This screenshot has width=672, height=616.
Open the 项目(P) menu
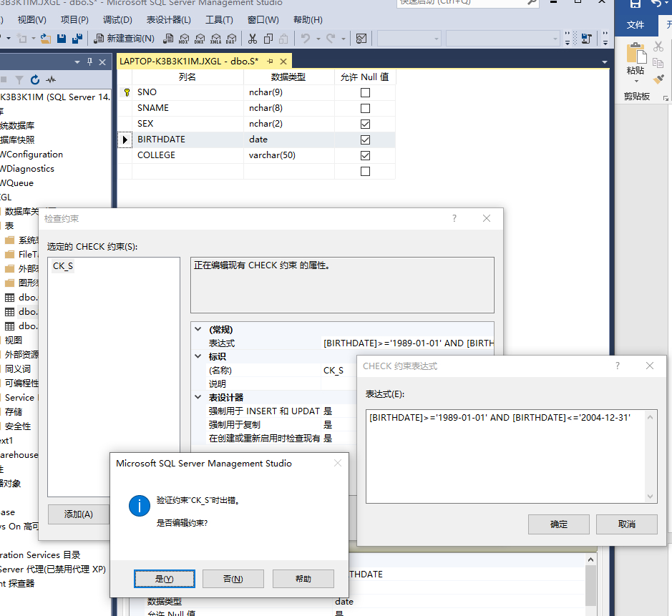[x=74, y=20]
